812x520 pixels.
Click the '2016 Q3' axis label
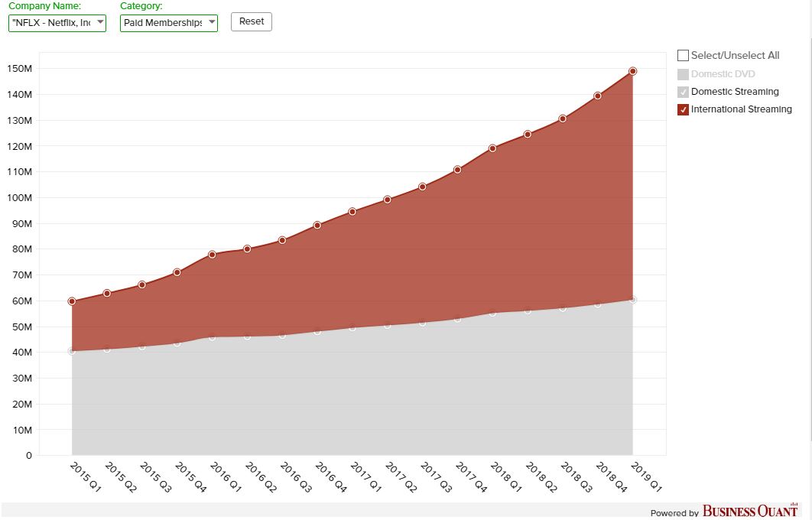point(296,477)
